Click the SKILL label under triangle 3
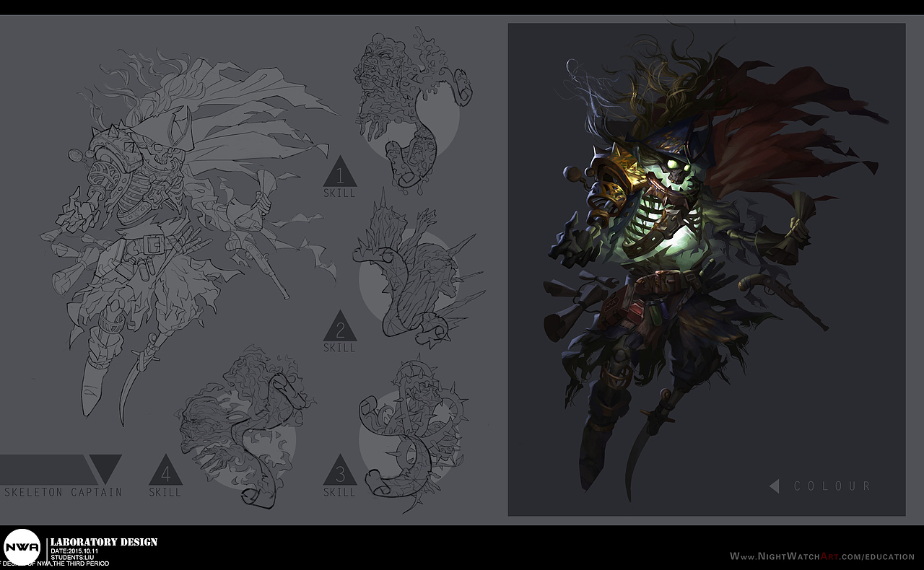924x570 pixels. tap(339, 492)
